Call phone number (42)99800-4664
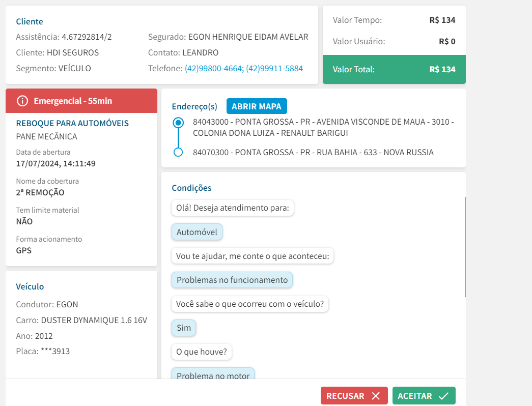 [x=213, y=68]
